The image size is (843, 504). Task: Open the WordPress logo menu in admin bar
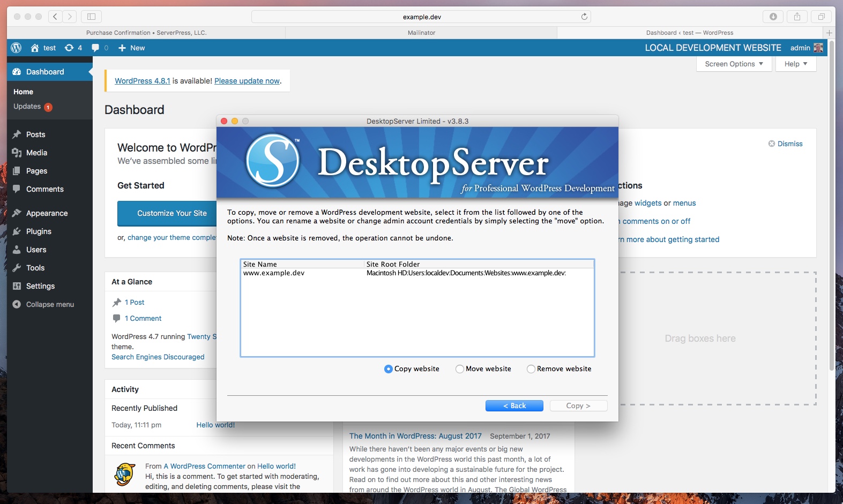(x=16, y=48)
